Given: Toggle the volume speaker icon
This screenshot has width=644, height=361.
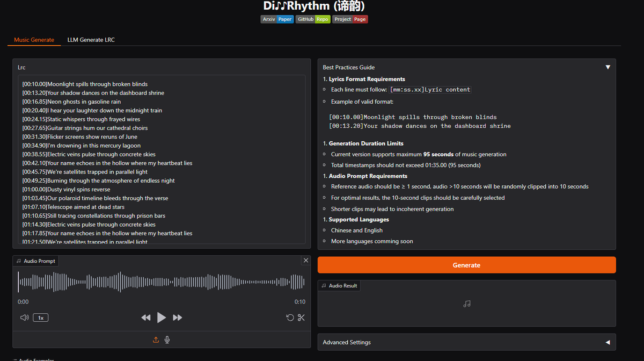Looking at the screenshot, I should coord(24,317).
